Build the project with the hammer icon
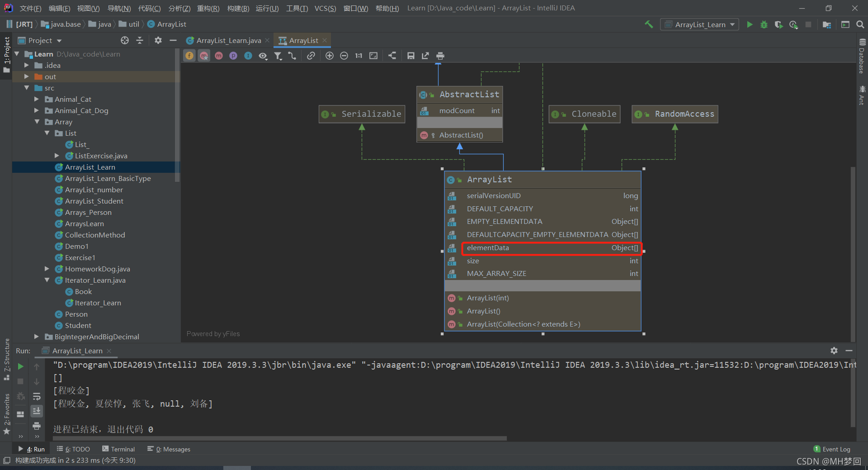The image size is (868, 470). (x=649, y=24)
